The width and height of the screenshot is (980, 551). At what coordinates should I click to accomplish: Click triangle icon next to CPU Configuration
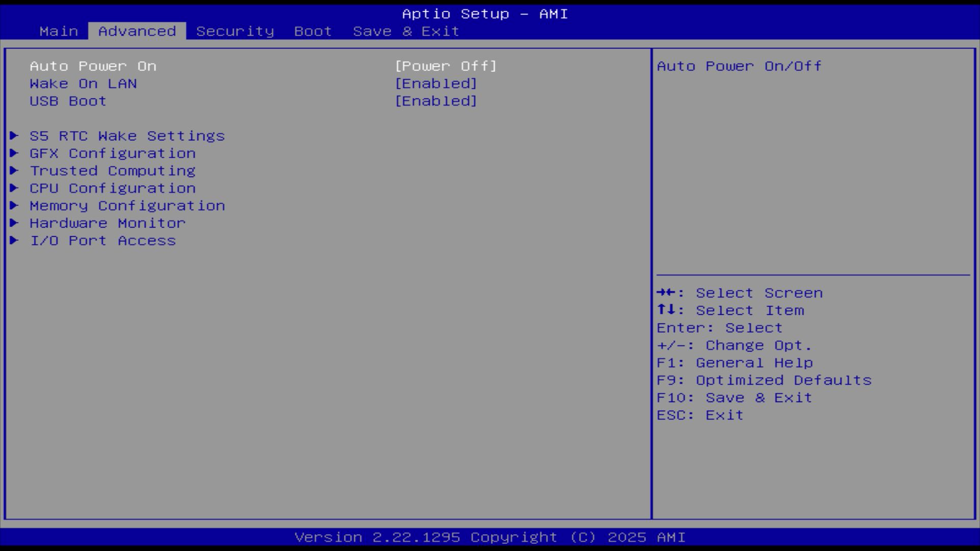[x=14, y=188]
